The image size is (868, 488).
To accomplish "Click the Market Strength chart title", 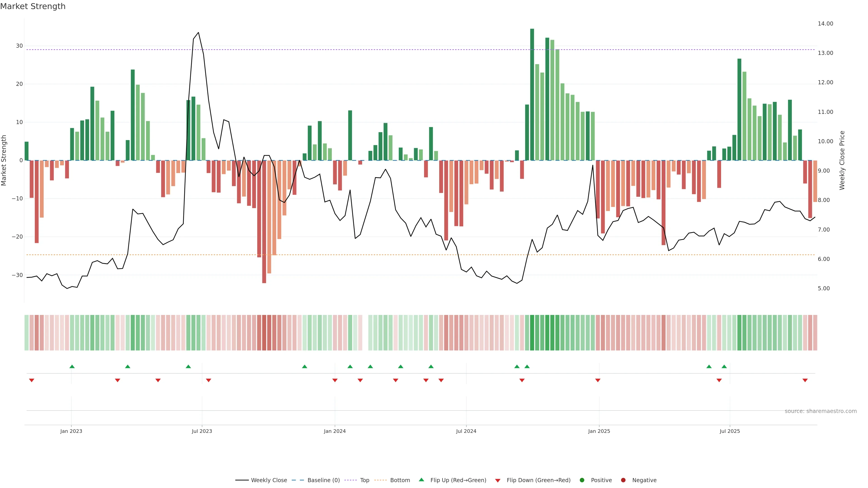I will tap(33, 6).
